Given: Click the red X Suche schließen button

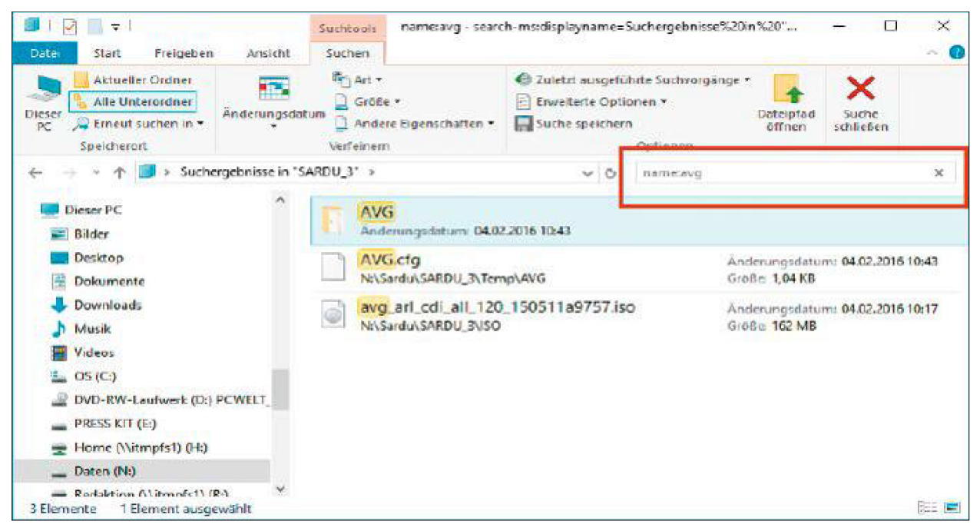Looking at the screenshot, I should 860,104.
